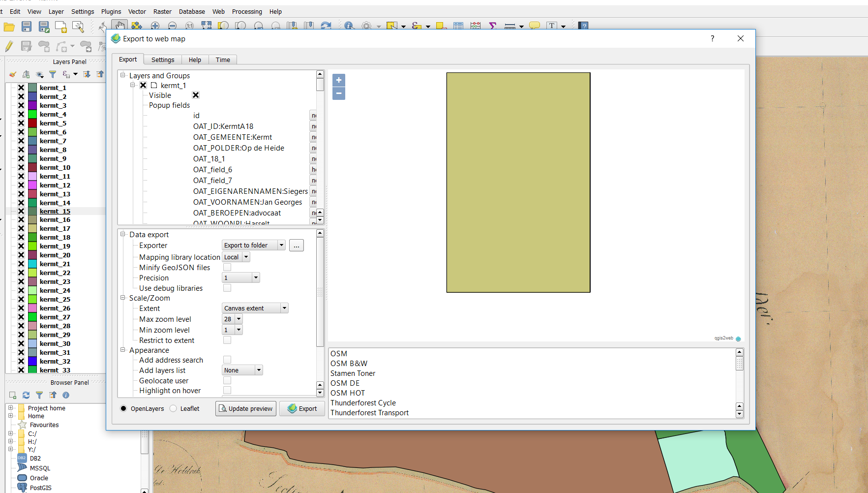Open the Layer Styling panel icon

tap(12, 74)
